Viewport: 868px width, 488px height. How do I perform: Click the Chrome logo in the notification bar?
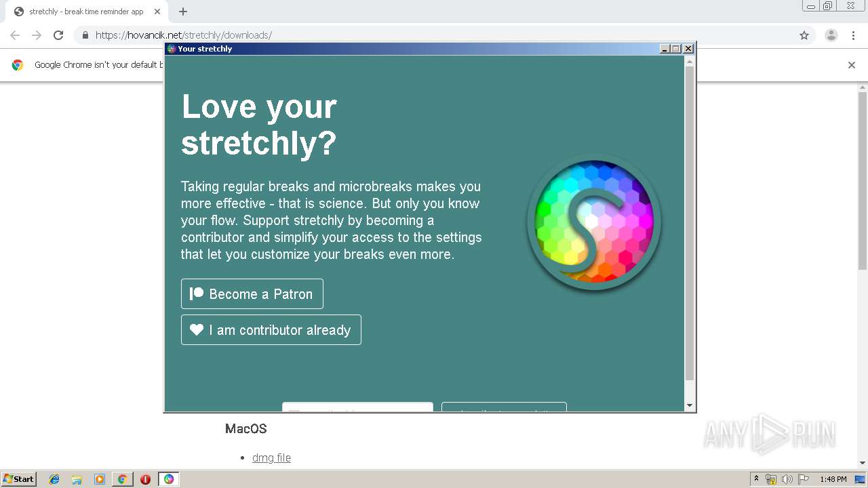18,65
